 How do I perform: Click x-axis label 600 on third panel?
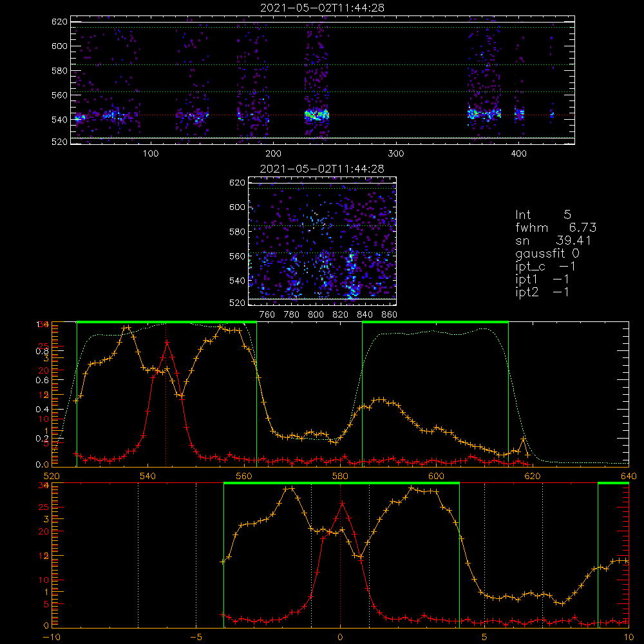436,476
